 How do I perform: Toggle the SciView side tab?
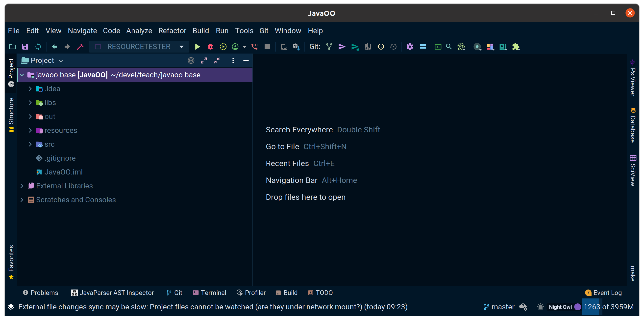[633, 170]
